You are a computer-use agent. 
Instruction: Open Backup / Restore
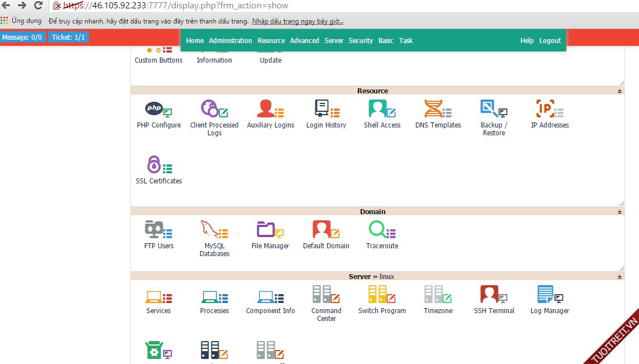coord(494,109)
